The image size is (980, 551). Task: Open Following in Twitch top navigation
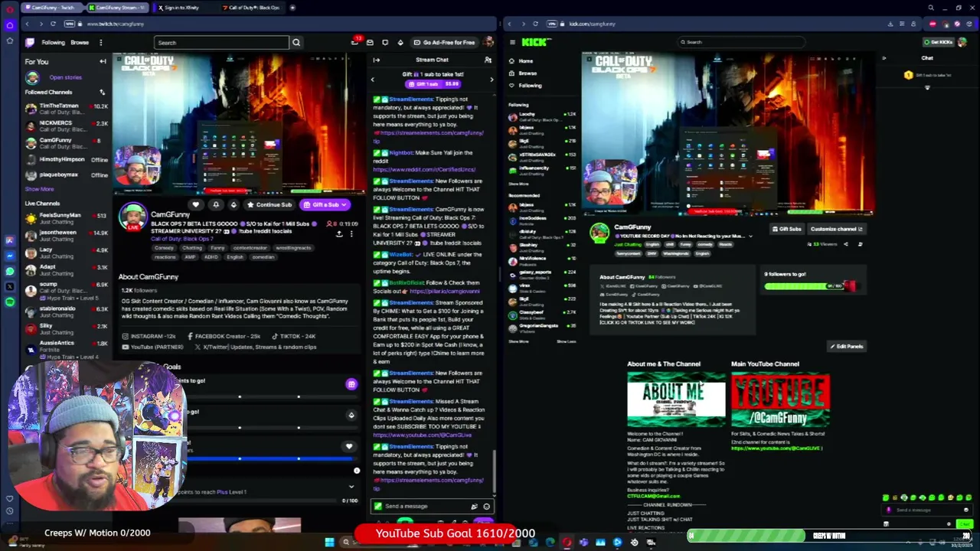pyautogui.click(x=53, y=42)
